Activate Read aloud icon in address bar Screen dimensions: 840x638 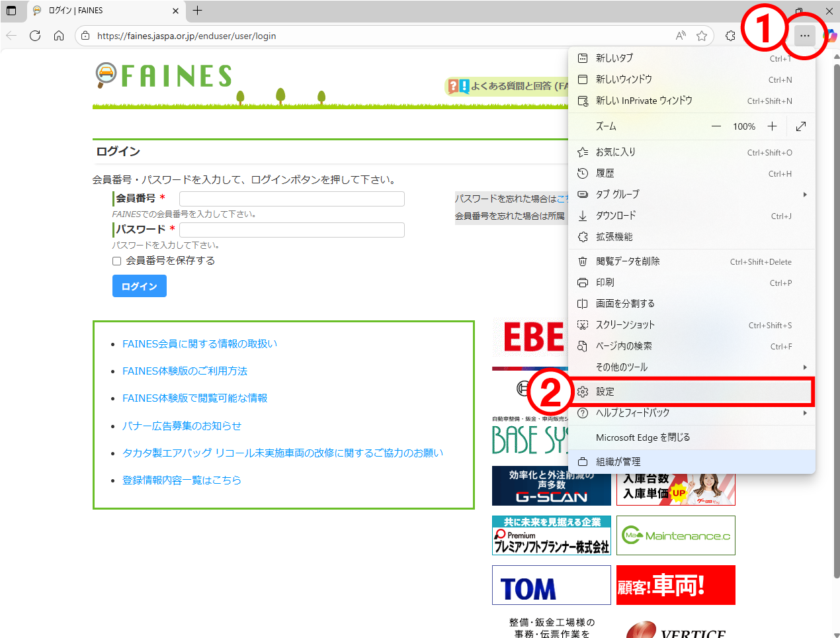tap(681, 36)
